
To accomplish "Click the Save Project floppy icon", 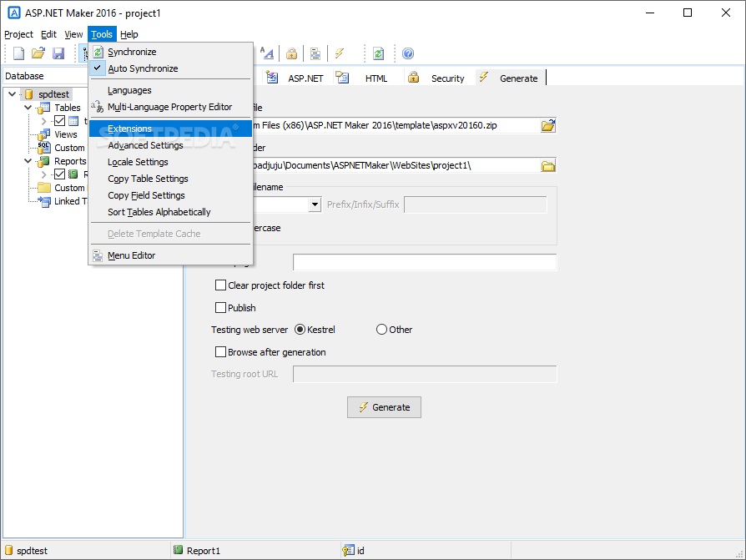I will coord(58,53).
